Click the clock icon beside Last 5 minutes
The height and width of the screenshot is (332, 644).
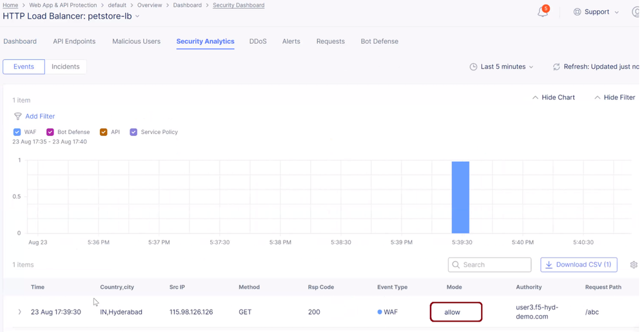pos(473,67)
